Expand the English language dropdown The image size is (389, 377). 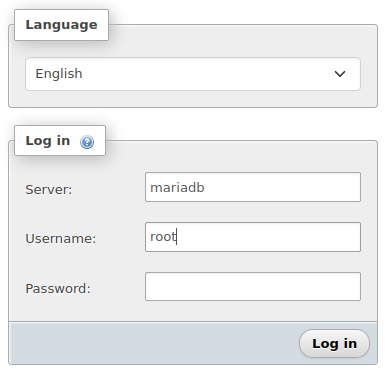[x=193, y=74]
